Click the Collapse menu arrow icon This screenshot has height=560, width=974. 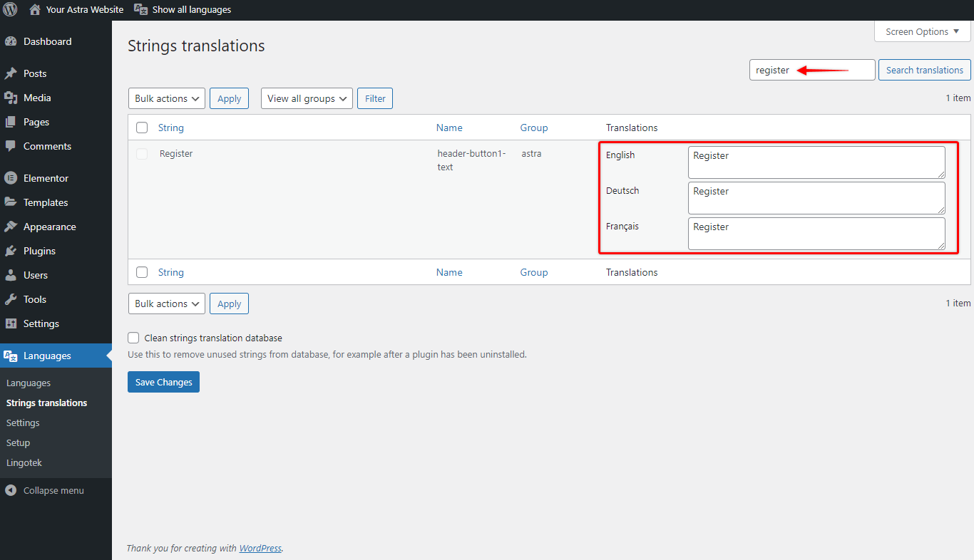click(x=10, y=490)
